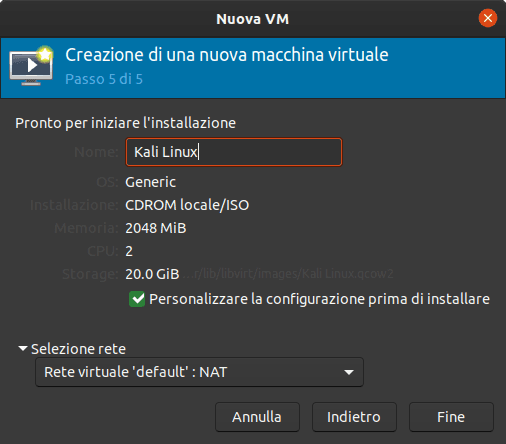Close the Nuova VM dialog

(x=488, y=18)
